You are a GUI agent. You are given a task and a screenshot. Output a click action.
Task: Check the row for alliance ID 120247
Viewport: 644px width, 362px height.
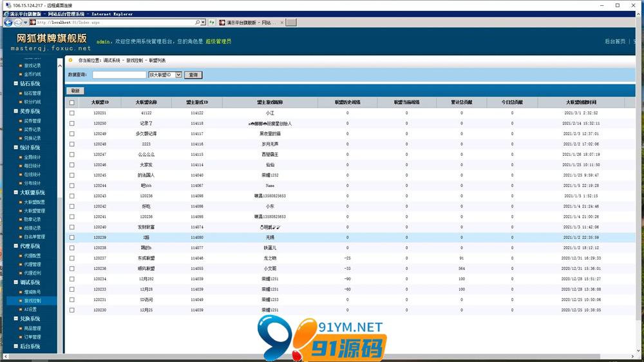[x=72, y=155]
